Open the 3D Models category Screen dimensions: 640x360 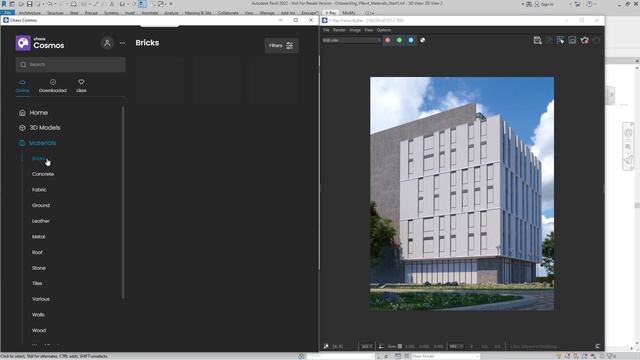pos(40,128)
